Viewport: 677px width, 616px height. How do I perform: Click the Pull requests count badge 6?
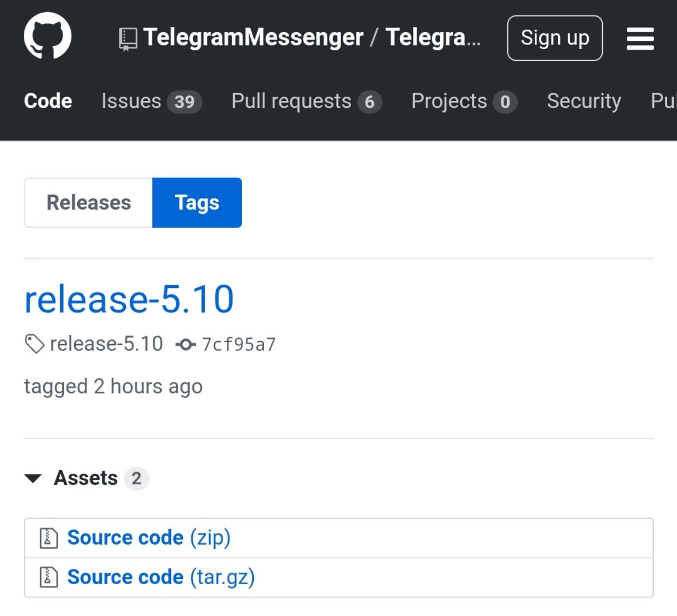pyautogui.click(x=370, y=102)
